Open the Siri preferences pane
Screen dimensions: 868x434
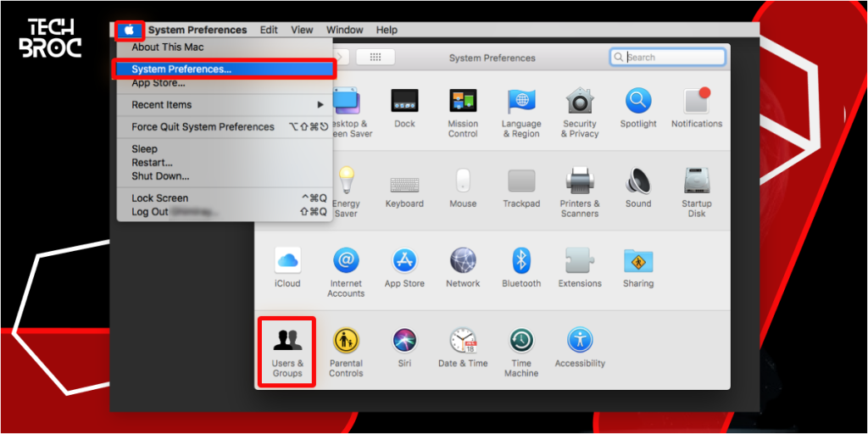pyautogui.click(x=404, y=348)
